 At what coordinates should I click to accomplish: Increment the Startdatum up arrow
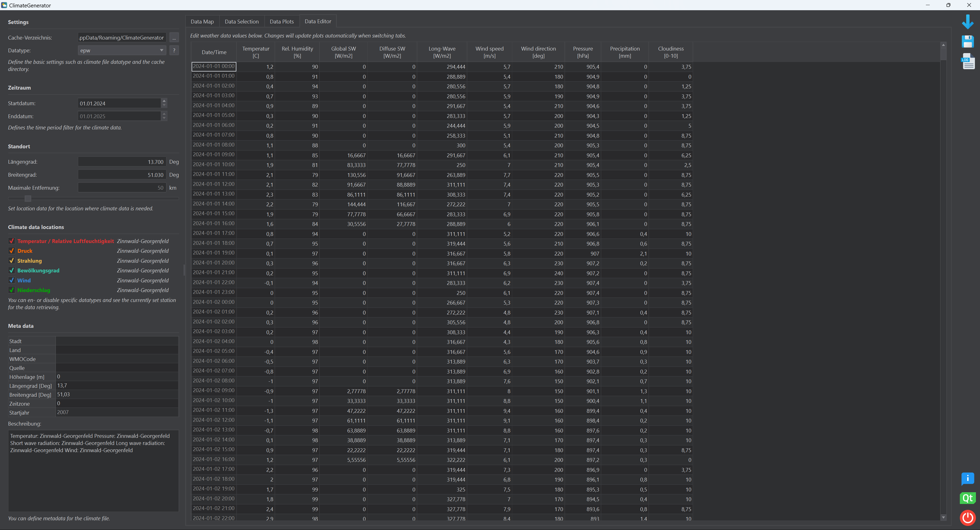click(x=164, y=101)
